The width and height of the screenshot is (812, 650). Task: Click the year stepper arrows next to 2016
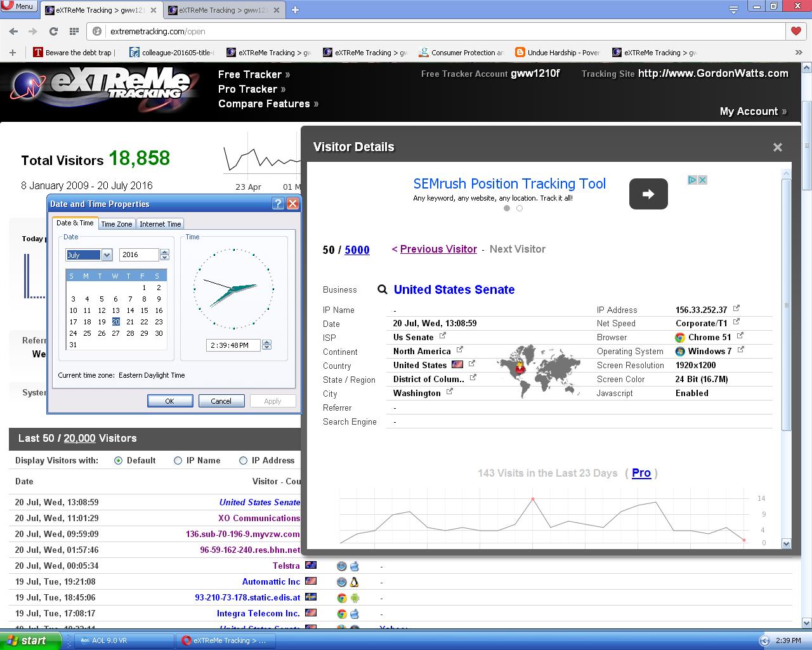[165, 255]
